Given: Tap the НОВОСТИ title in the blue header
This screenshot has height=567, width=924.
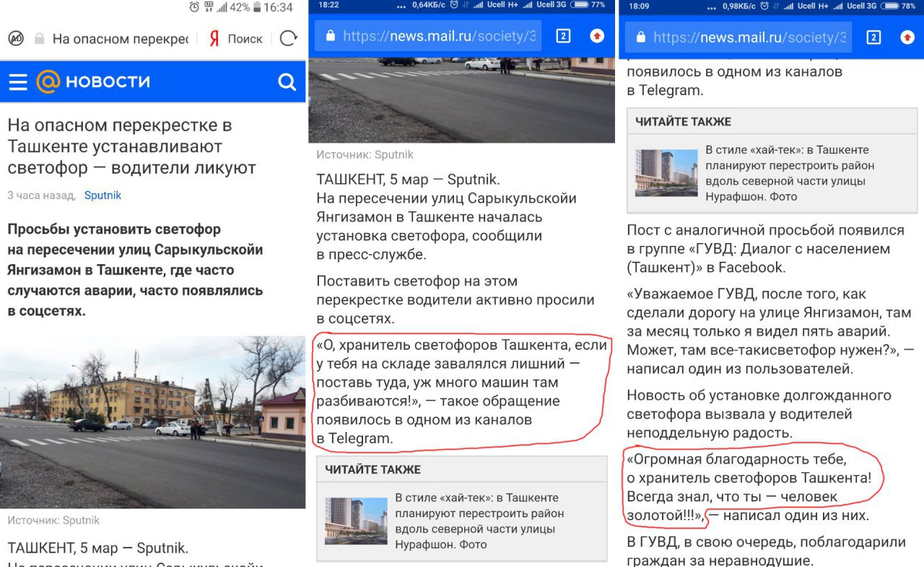Looking at the screenshot, I should (108, 82).
